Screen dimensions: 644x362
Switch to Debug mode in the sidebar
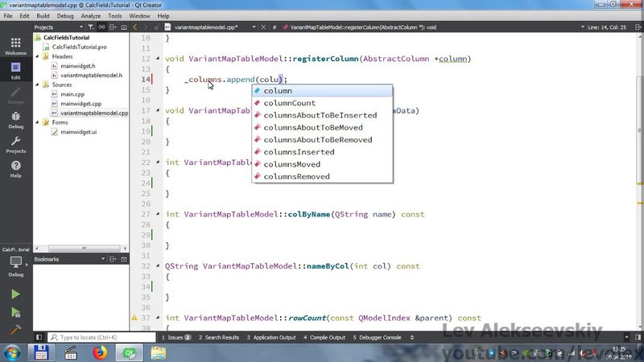tap(15, 119)
